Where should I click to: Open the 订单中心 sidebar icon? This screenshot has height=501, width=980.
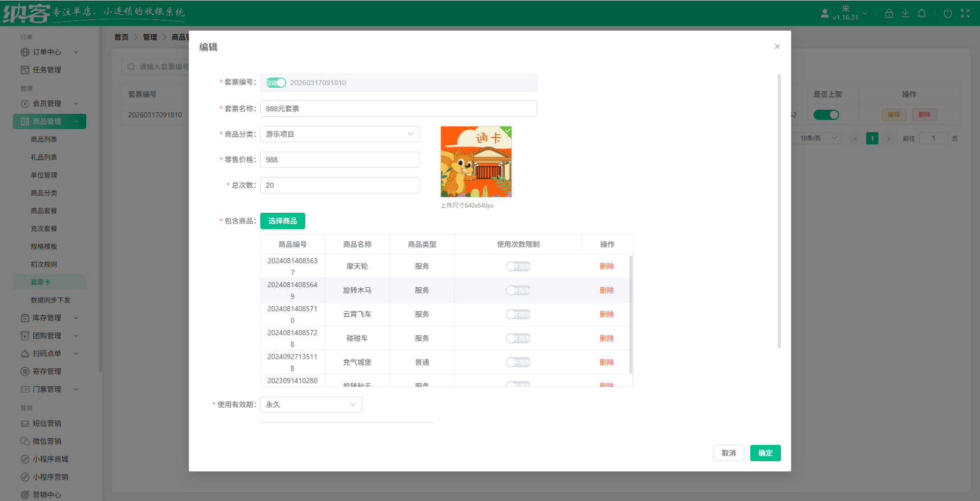click(24, 52)
